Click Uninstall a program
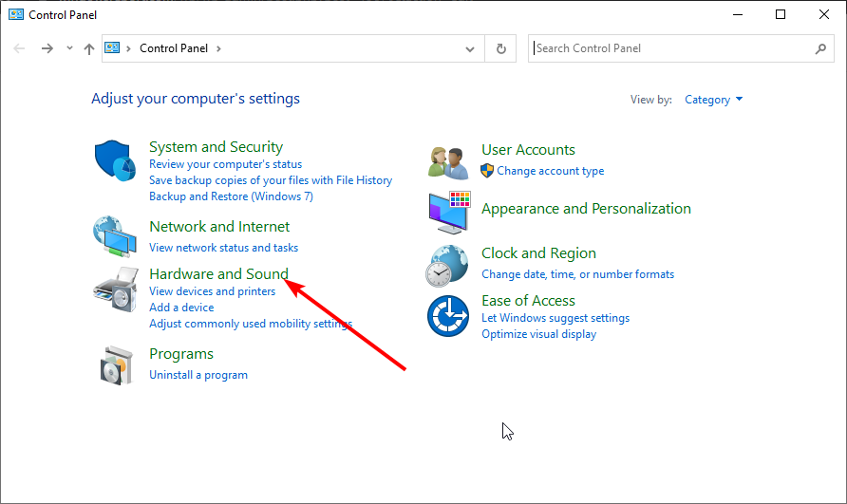Screen dimensions: 847x504 click(x=198, y=375)
